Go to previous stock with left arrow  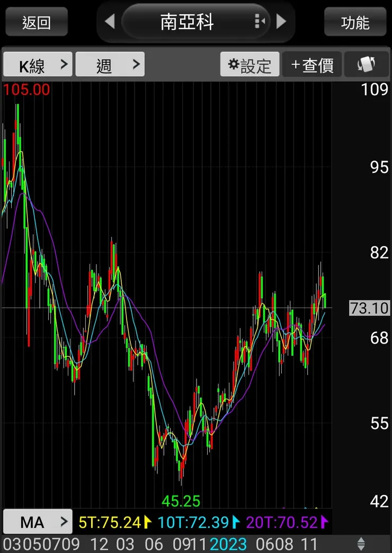(x=110, y=22)
